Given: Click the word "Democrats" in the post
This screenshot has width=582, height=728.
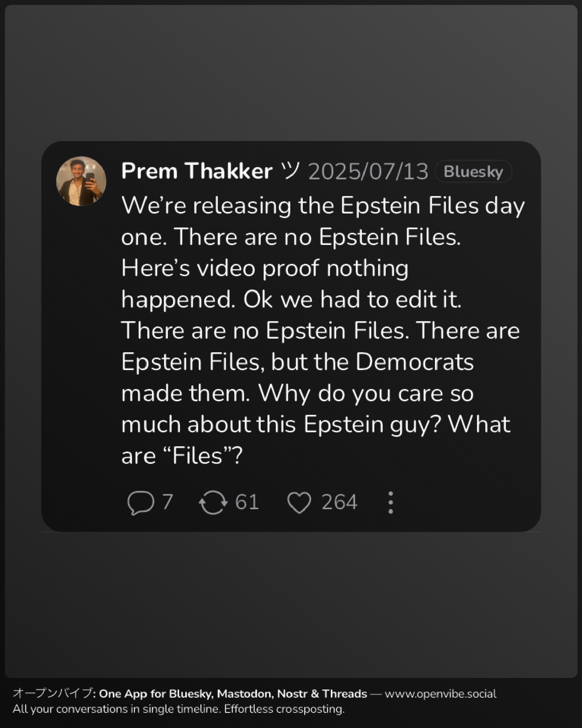Looking at the screenshot, I should (x=415, y=362).
